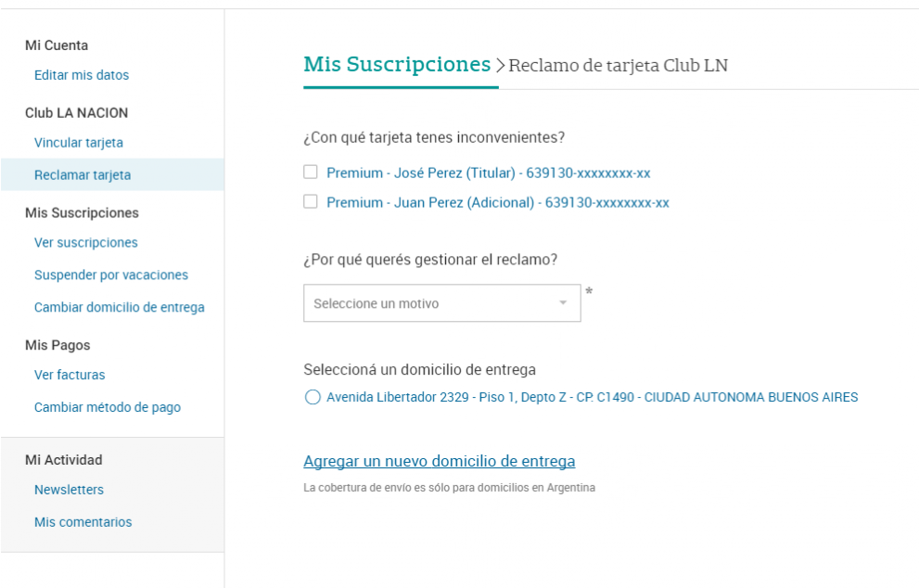Open 'Vincular tarjeta' sidebar item
919x588 pixels.
tap(79, 143)
